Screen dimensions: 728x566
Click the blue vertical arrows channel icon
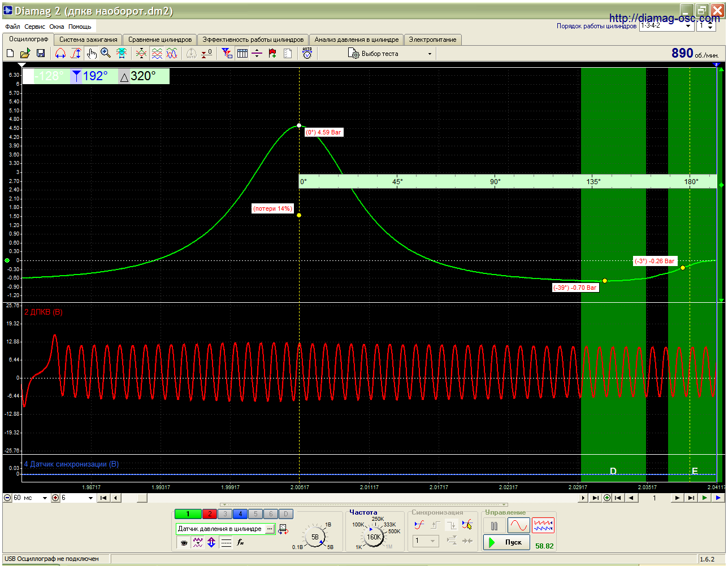(x=211, y=542)
